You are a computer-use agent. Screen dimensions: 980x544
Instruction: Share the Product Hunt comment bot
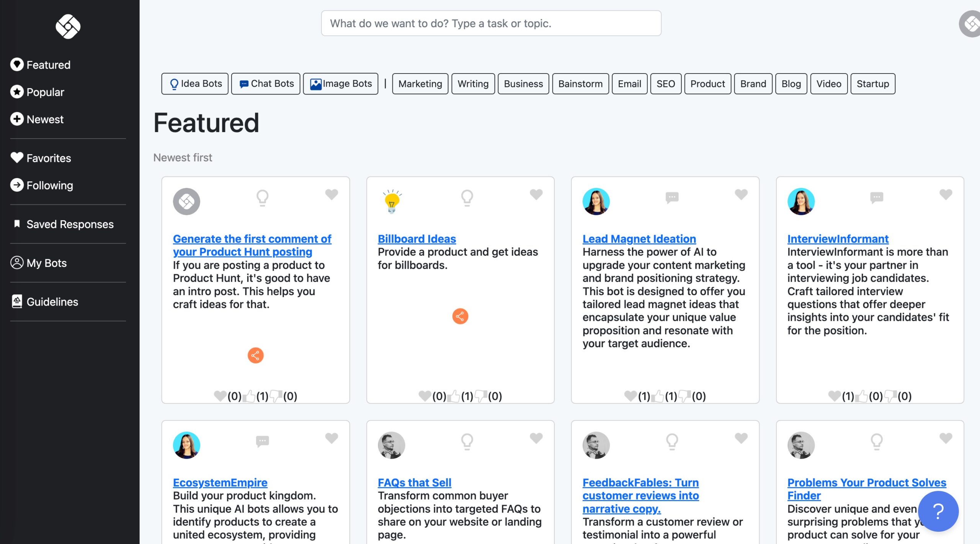point(255,355)
